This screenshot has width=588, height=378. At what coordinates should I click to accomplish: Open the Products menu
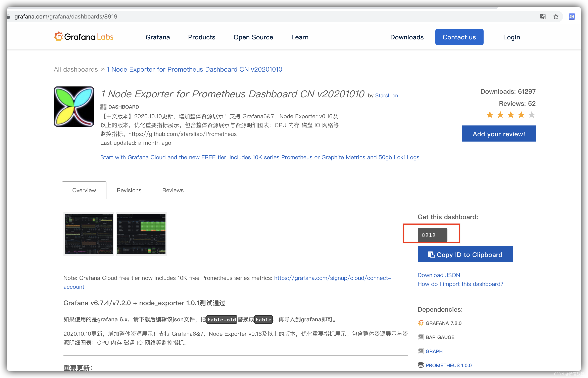(x=201, y=37)
